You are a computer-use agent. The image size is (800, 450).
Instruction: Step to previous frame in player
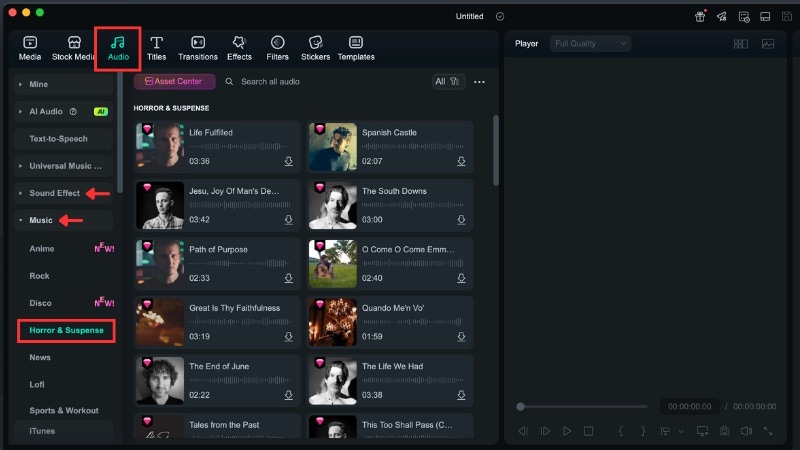(x=523, y=431)
